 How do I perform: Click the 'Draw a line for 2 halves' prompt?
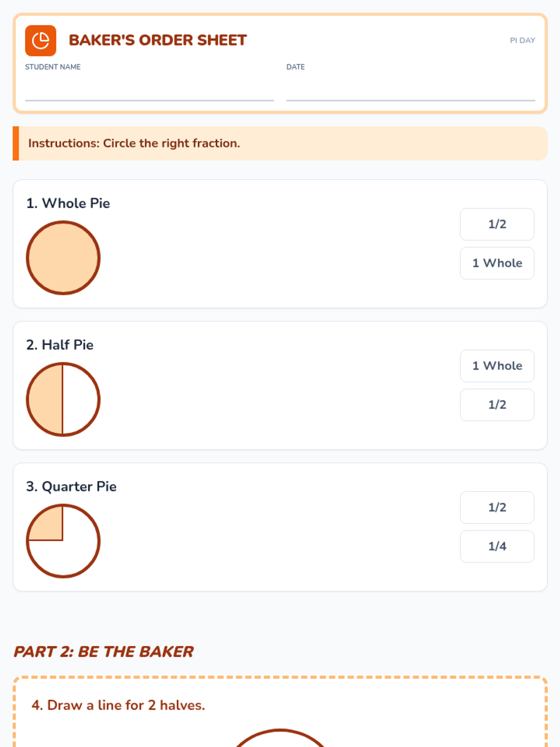pos(118,705)
